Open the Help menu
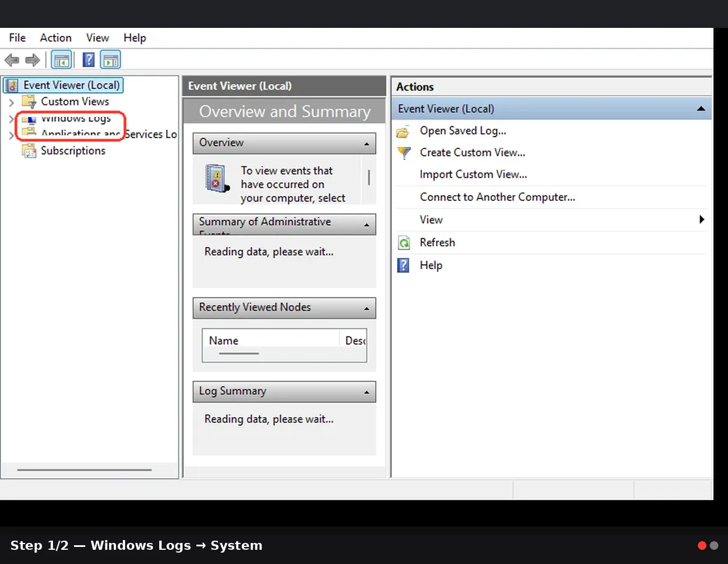The width and height of the screenshot is (728, 564). click(x=135, y=38)
